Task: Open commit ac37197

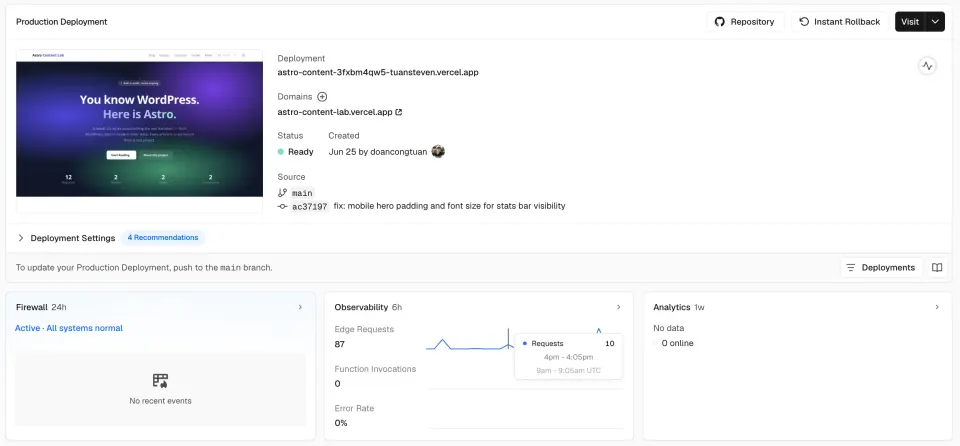Action: click(310, 206)
